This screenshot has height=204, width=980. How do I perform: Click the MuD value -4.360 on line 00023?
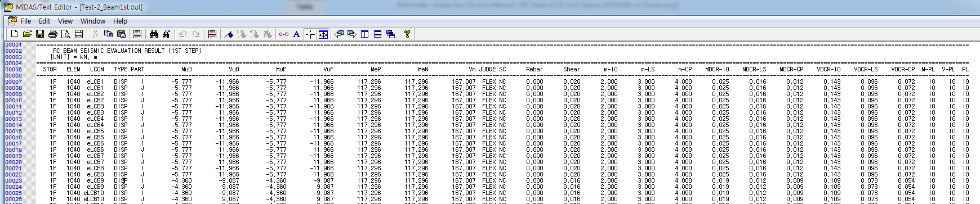click(x=181, y=181)
